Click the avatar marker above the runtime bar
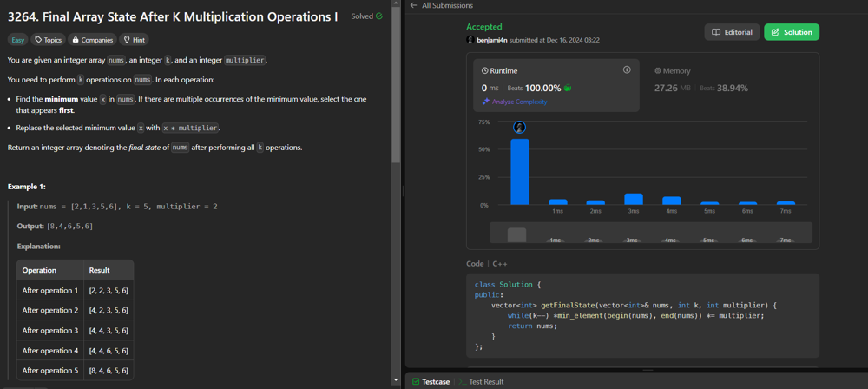The height and width of the screenshot is (389, 868). pyautogui.click(x=519, y=128)
